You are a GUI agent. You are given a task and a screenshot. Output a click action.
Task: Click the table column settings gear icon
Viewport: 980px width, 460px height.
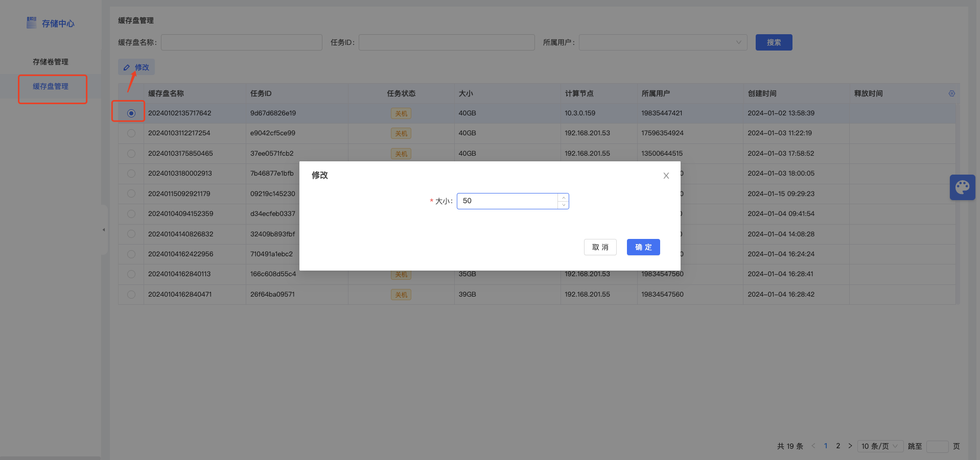(x=952, y=93)
